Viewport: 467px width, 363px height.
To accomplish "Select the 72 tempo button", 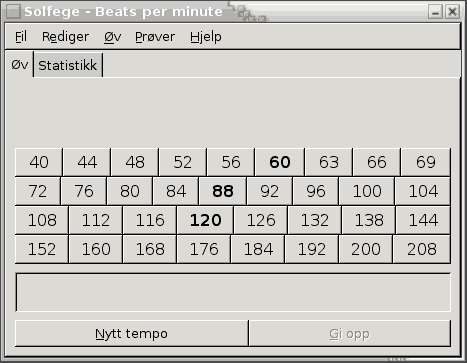I will 38,191.
